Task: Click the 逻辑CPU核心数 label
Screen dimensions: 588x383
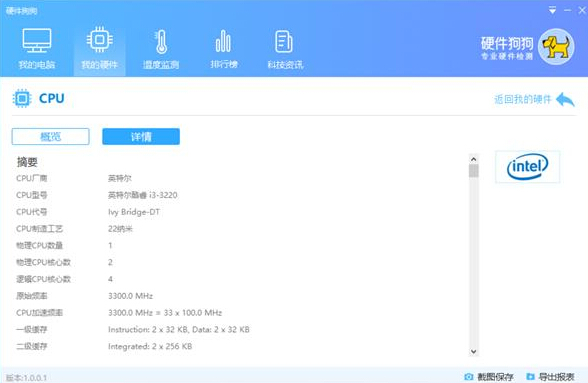Action: (x=43, y=279)
